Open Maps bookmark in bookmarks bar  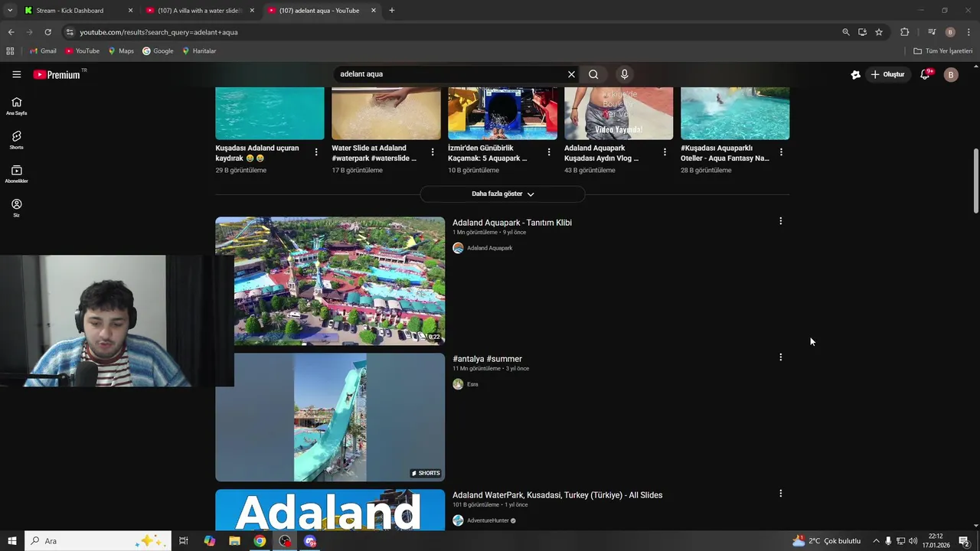[x=121, y=51]
